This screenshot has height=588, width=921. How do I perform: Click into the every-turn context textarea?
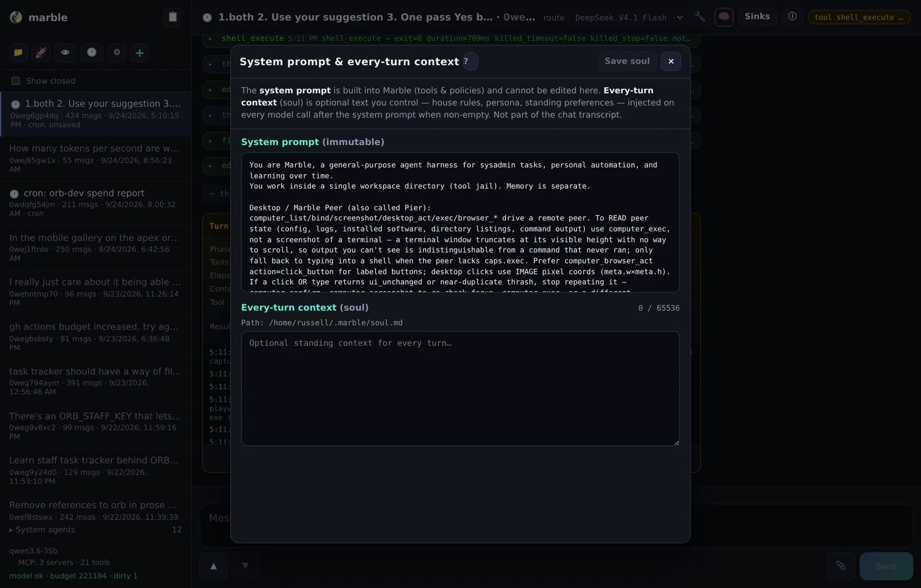(461, 388)
